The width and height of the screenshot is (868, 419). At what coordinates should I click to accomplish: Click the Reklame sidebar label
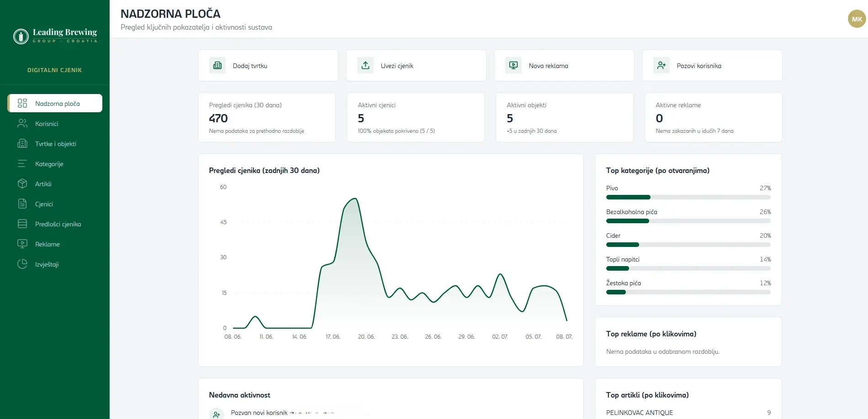click(48, 244)
